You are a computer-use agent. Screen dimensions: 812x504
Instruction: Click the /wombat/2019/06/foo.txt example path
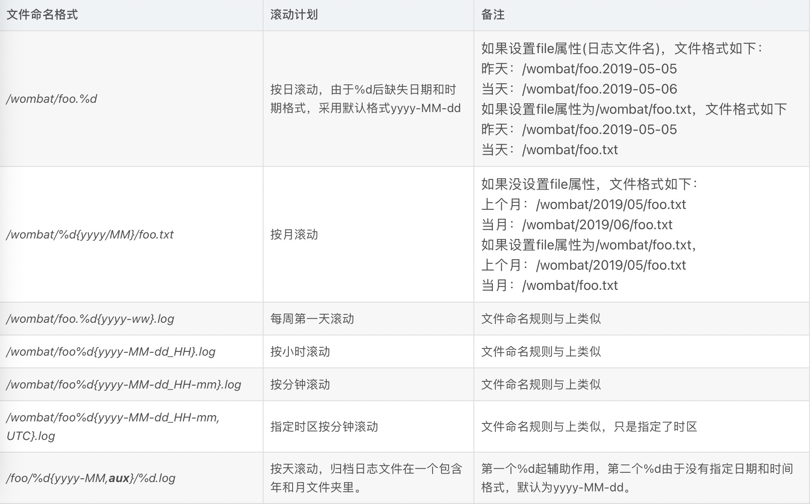(x=597, y=225)
